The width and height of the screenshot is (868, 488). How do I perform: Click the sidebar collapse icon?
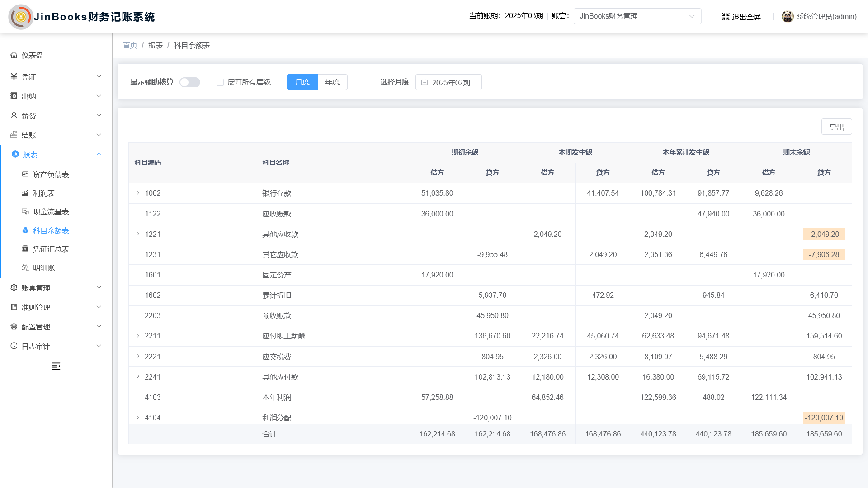[x=56, y=366]
